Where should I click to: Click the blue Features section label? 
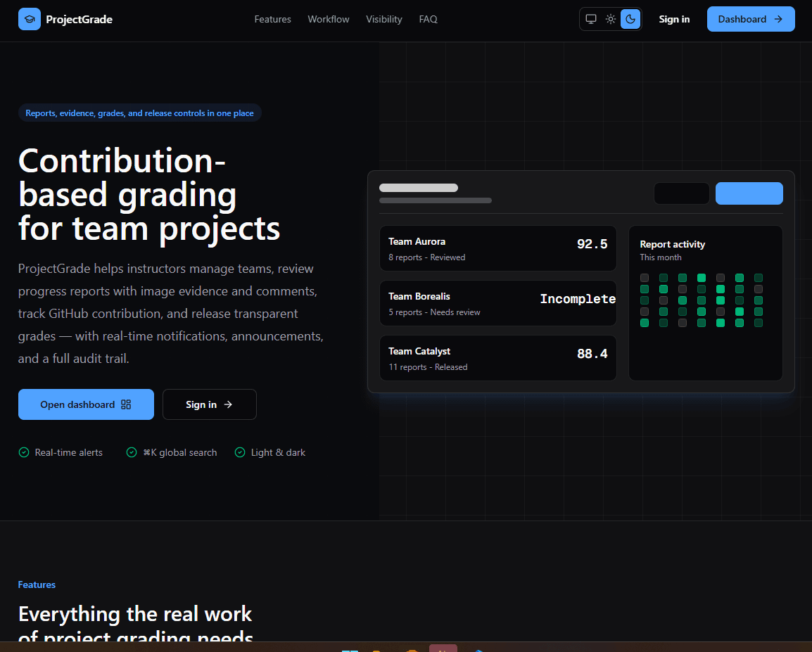[37, 584]
